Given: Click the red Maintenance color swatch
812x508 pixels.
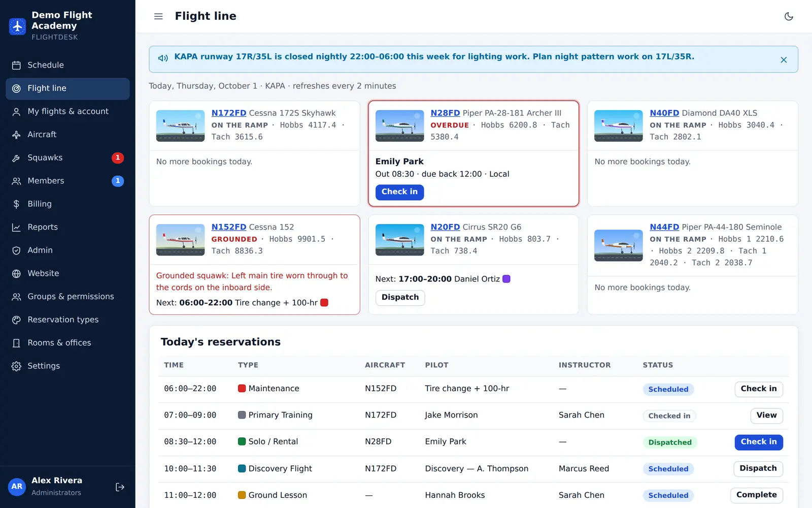Looking at the screenshot, I should tap(242, 389).
